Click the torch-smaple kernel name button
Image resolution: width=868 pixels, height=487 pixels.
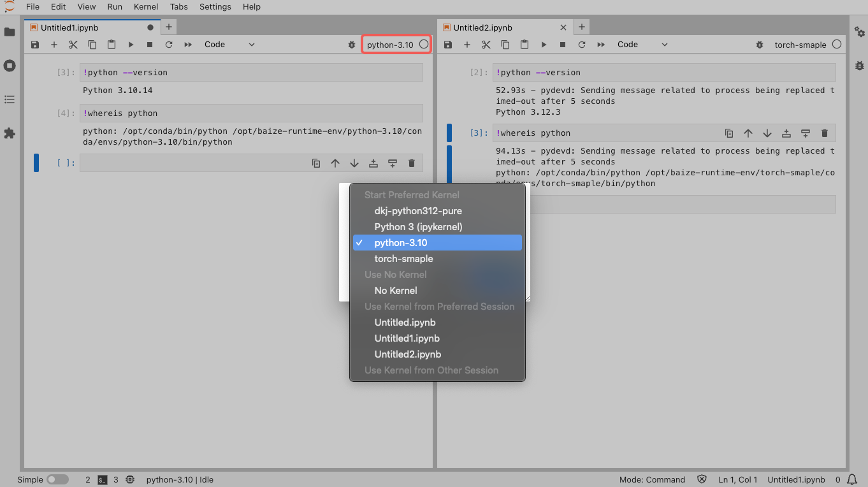point(800,45)
